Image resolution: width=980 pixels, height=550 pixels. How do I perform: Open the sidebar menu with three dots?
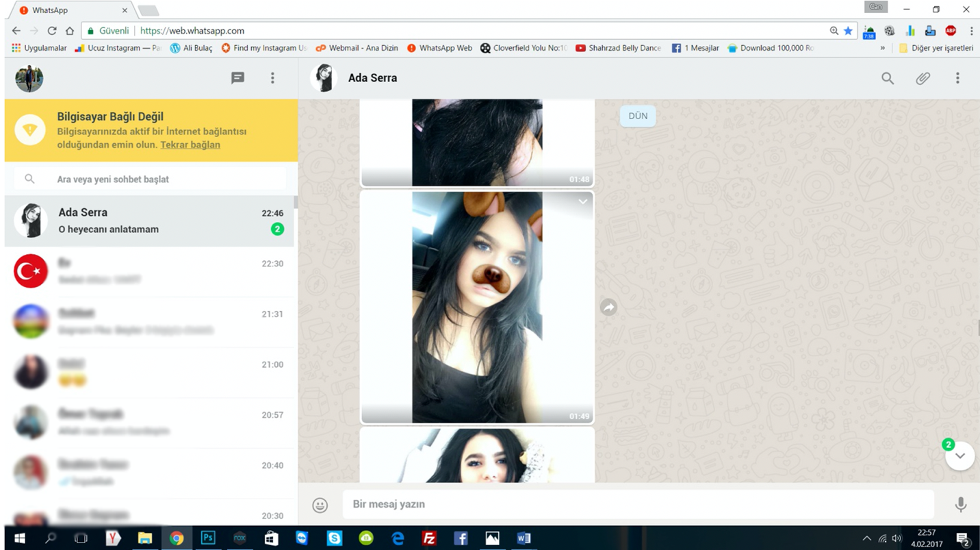tap(272, 78)
